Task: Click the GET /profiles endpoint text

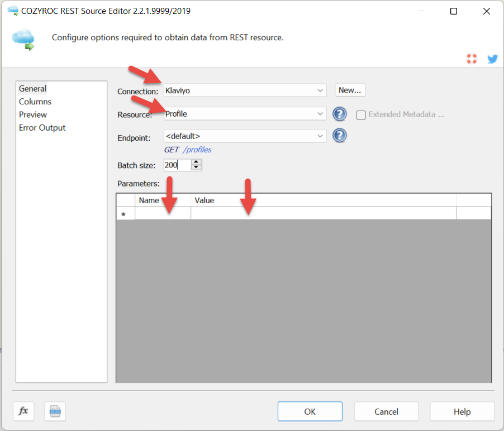Action: point(188,150)
